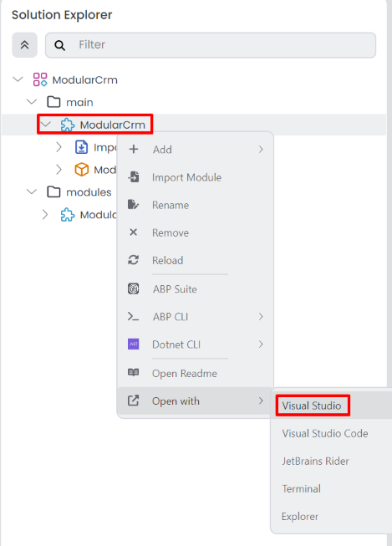
Task: Select the main folder label
Action: click(79, 102)
